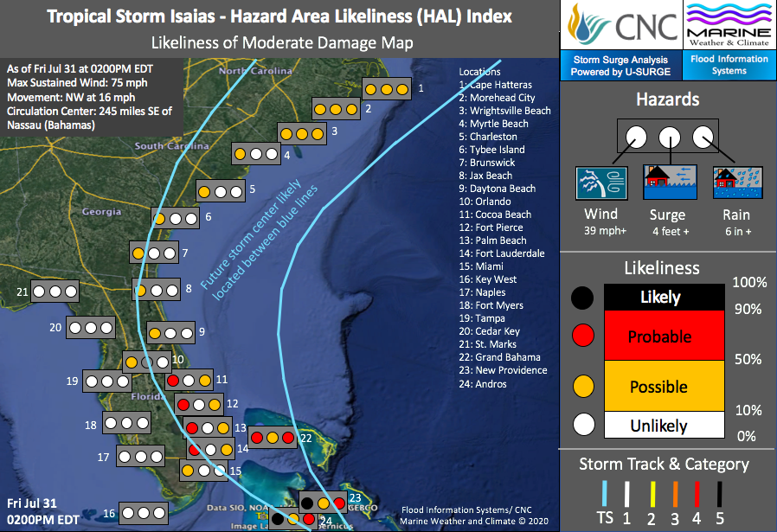Viewport: 777px width, 532px height.
Task: Click the red Probable legend circle
Action: tap(583, 336)
